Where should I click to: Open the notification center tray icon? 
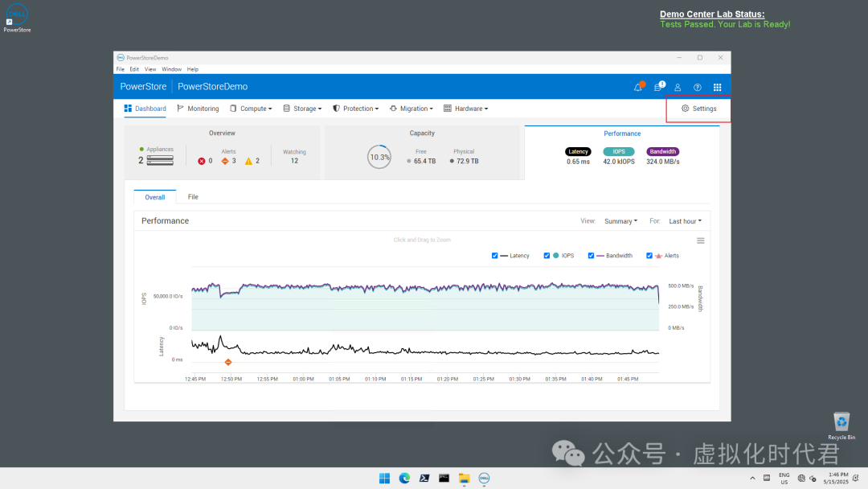click(x=856, y=479)
